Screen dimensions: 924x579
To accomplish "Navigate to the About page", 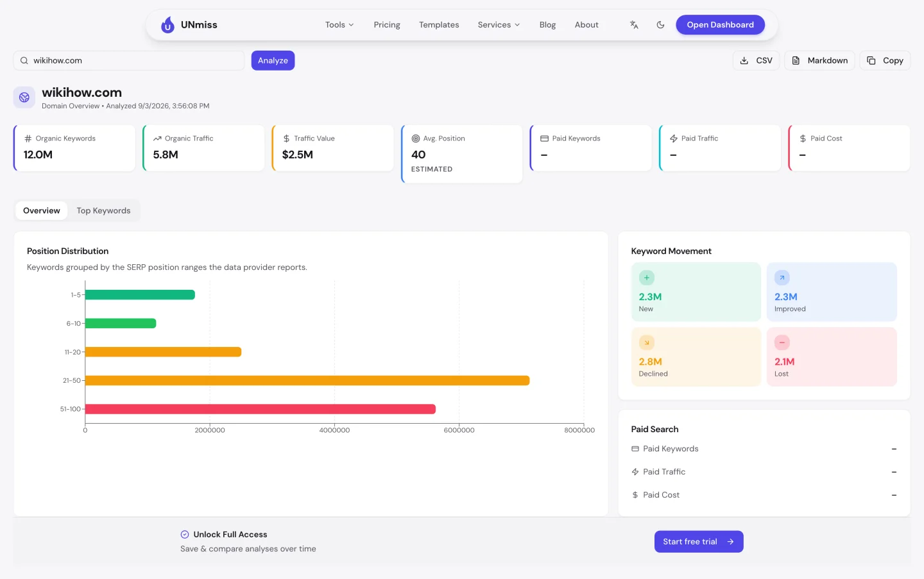I will [586, 25].
